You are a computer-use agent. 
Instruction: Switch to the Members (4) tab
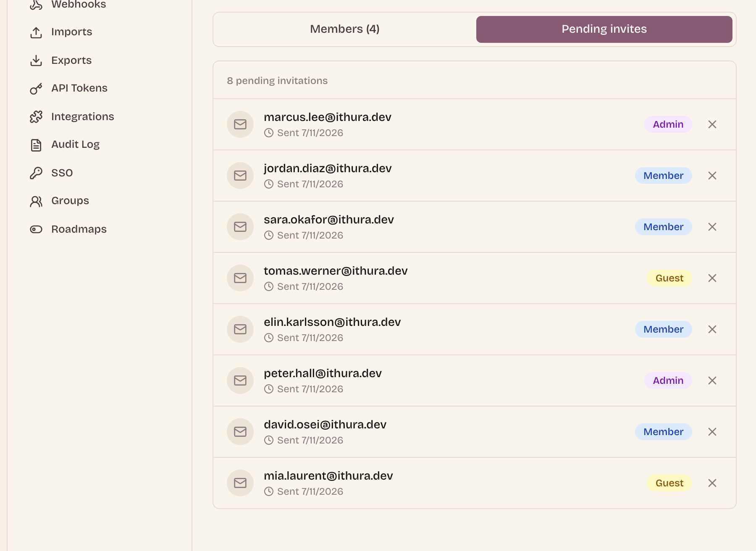tap(345, 29)
